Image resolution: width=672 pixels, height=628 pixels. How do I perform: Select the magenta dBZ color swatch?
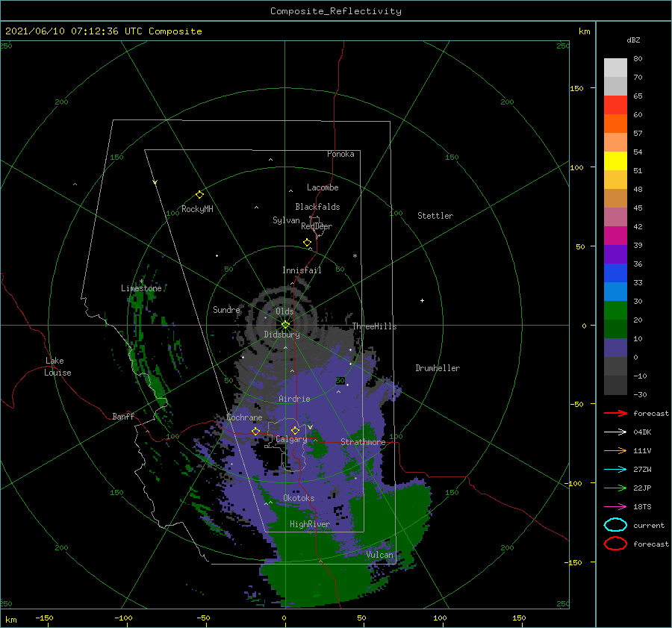[615, 235]
